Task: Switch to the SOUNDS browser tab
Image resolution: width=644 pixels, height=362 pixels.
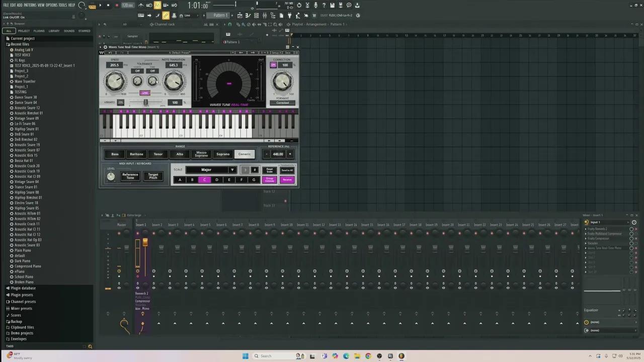Action: pos(69,31)
